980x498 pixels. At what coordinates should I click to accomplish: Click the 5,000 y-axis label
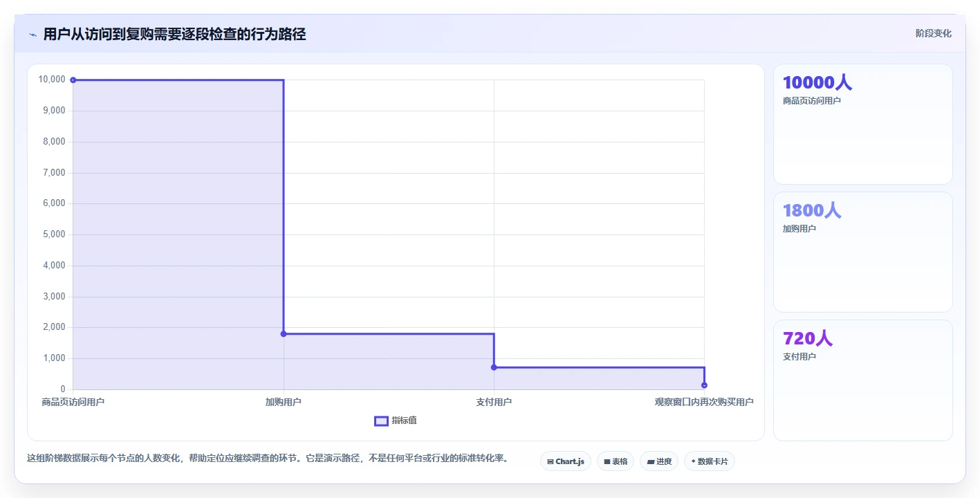[x=54, y=234]
